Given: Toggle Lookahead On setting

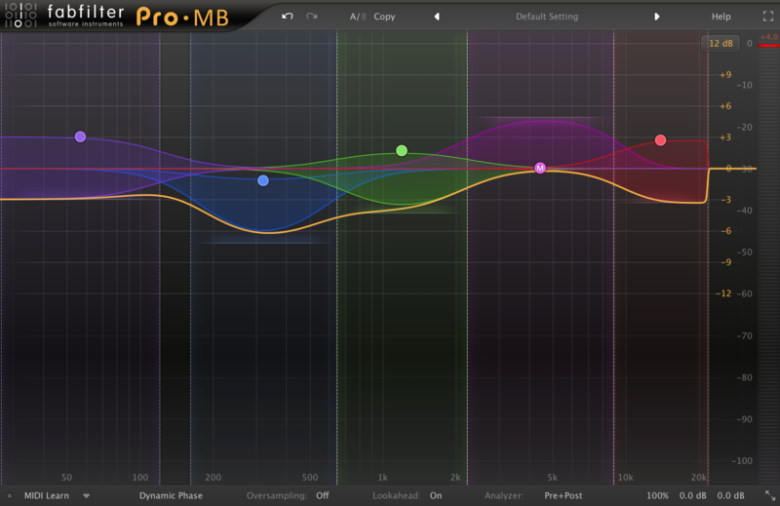Looking at the screenshot, I should [436, 496].
